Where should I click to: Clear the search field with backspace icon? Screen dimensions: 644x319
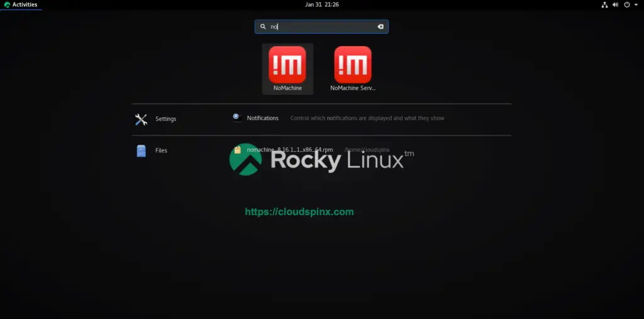coord(380,26)
